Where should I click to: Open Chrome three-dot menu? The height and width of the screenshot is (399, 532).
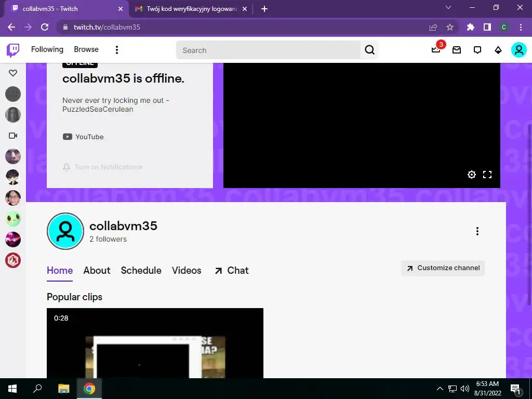pos(521,27)
